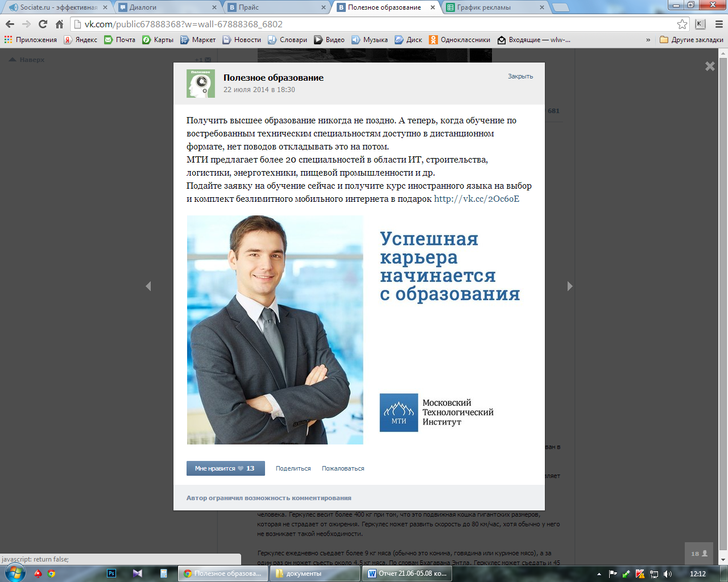This screenshot has height=582, width=728.
Task: Open the Яндекс bookmark
Action: [81, 40]
